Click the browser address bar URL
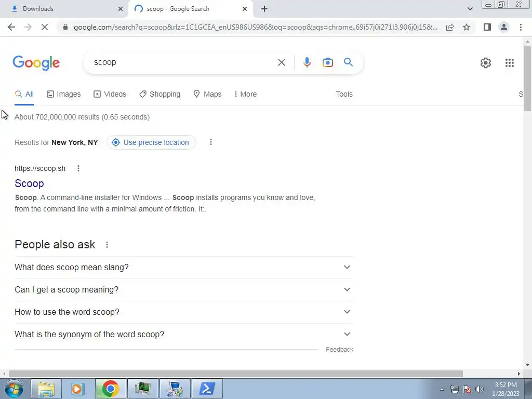 (255, 27)
